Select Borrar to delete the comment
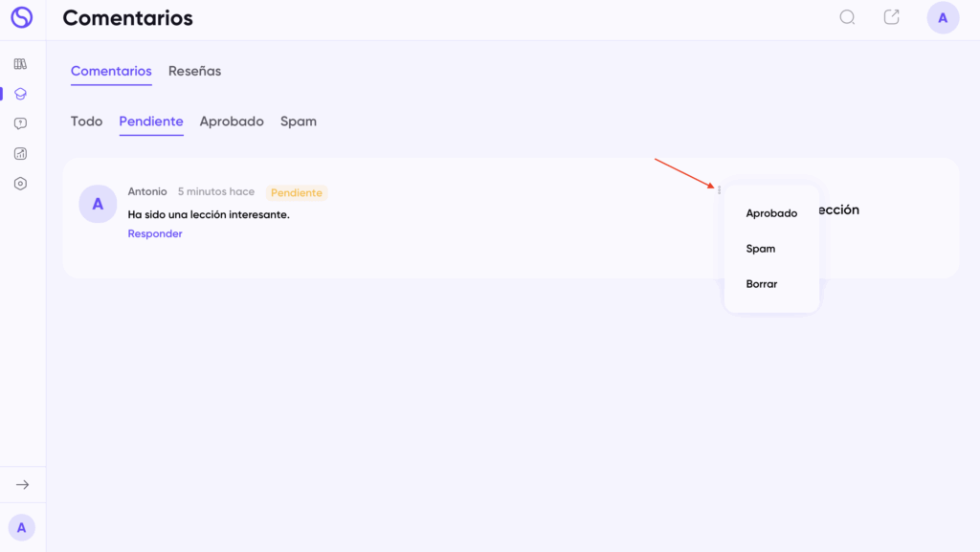 pos(762,284)
